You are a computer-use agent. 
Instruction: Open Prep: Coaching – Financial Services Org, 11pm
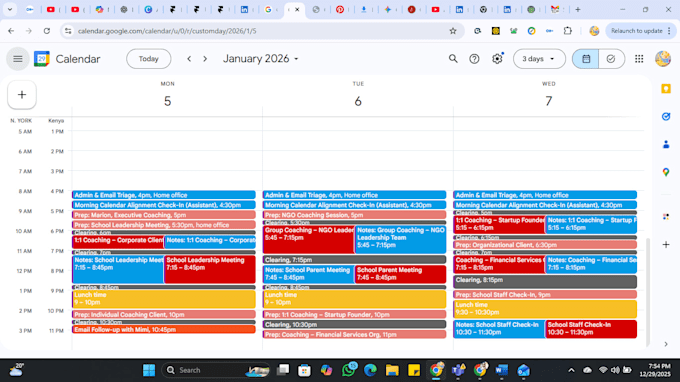(354, 335)
